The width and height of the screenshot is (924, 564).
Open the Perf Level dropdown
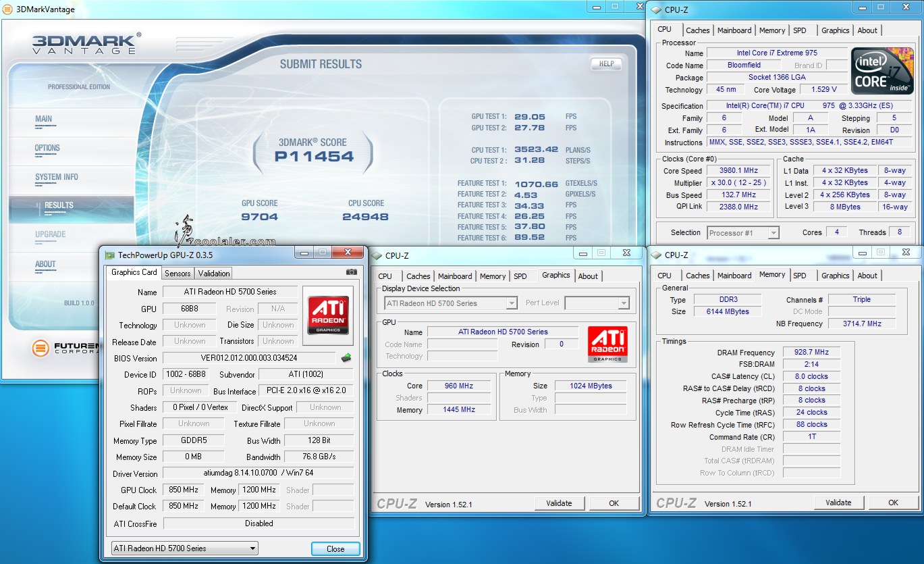click(x=597, y=303)
